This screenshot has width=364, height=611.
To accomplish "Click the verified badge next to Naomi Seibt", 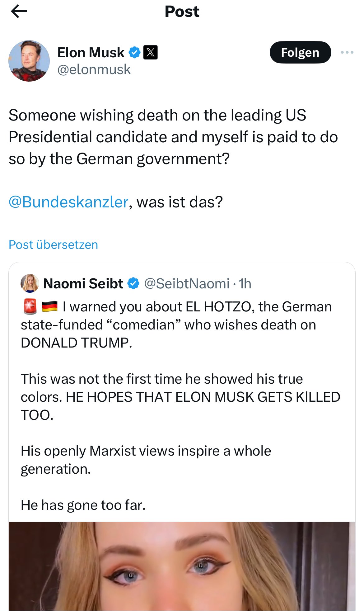I will [x=133, y=283].
